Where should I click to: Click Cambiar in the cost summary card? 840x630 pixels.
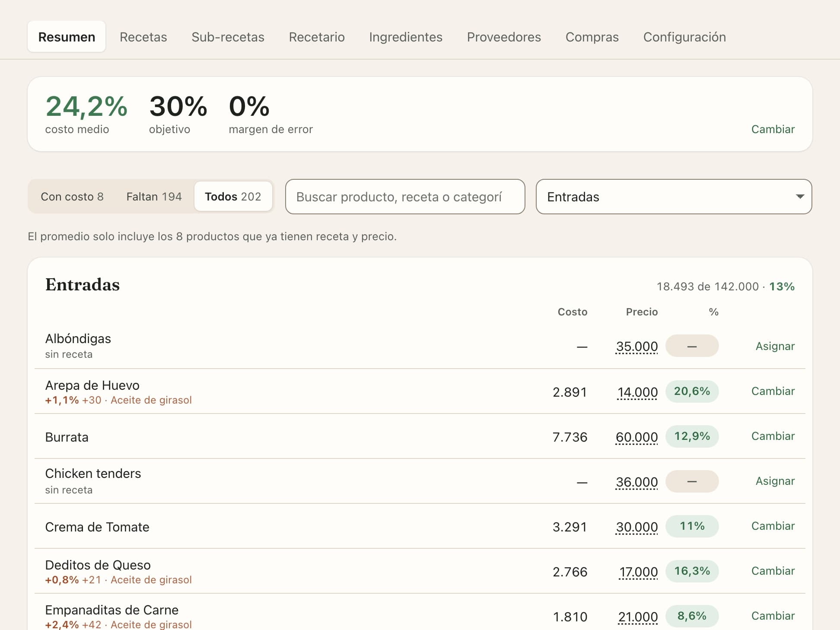pyautogui.click(x=773, y=129)
